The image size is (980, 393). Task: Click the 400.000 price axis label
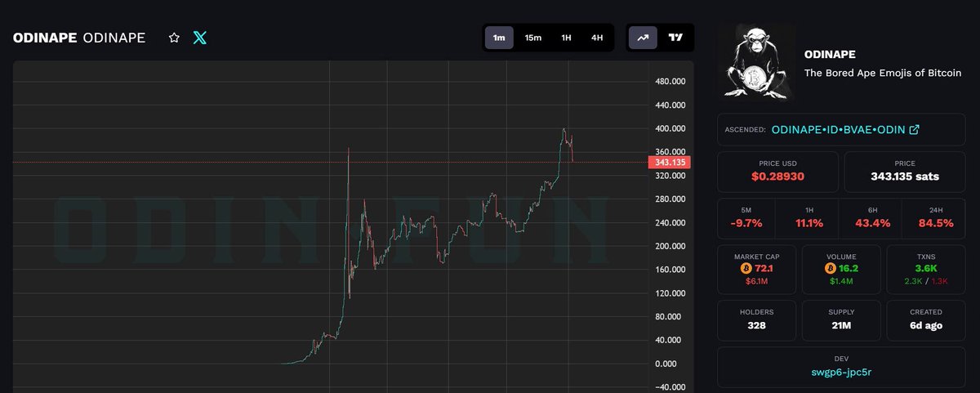tap(672, 129)
